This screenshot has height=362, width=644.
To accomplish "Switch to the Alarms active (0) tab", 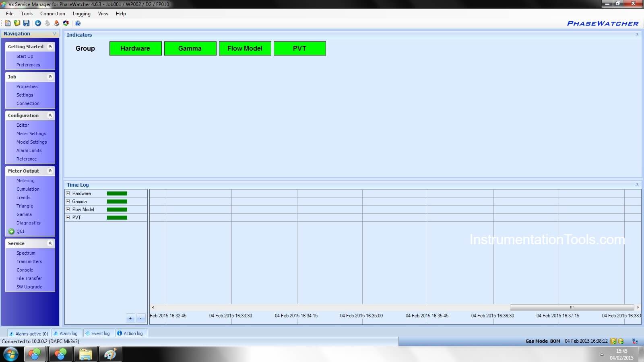I will click(29, 333).
